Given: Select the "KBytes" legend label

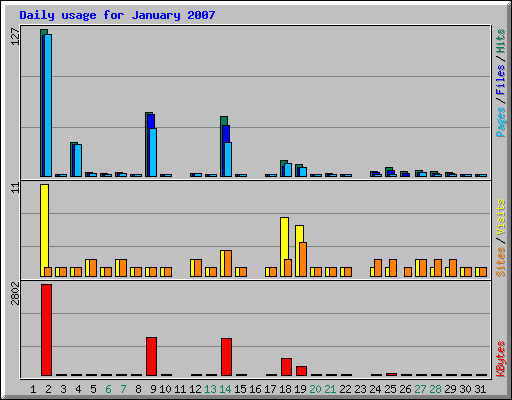Looking at the screenshot, I should tap(501, 359).
